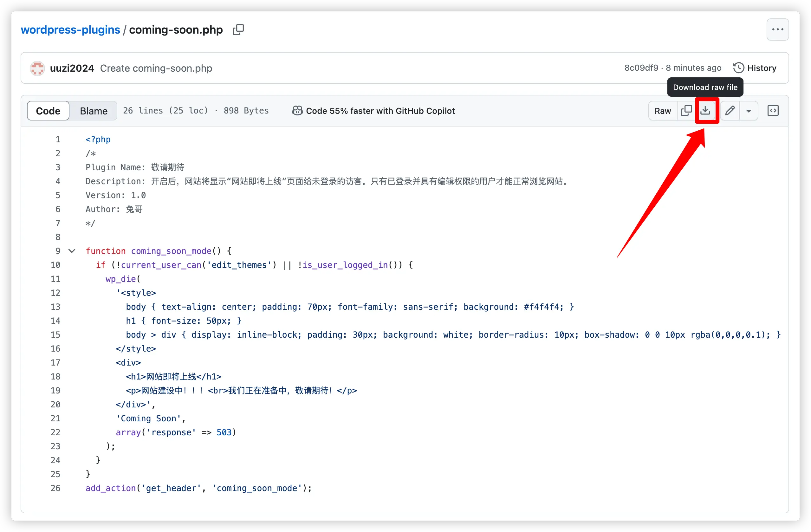Collapse function coming_soon_mode at line 9
The image size is (811, 532).
pos(72,251)
